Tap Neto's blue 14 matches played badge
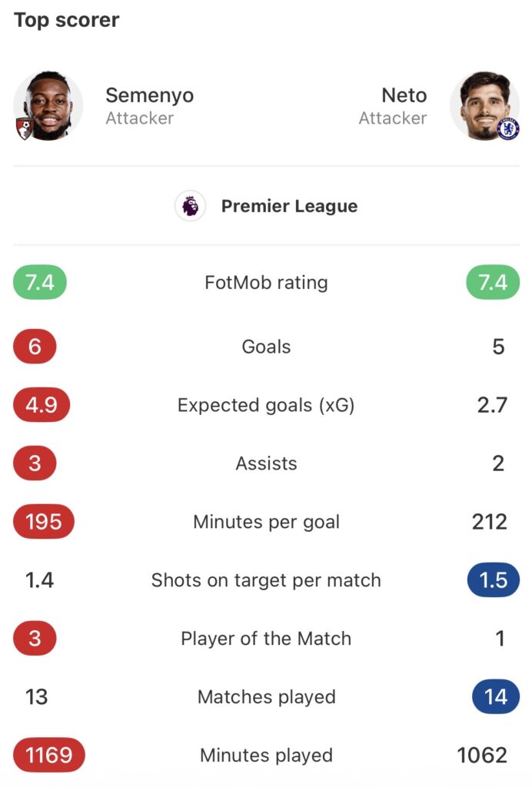 [496, 697]
